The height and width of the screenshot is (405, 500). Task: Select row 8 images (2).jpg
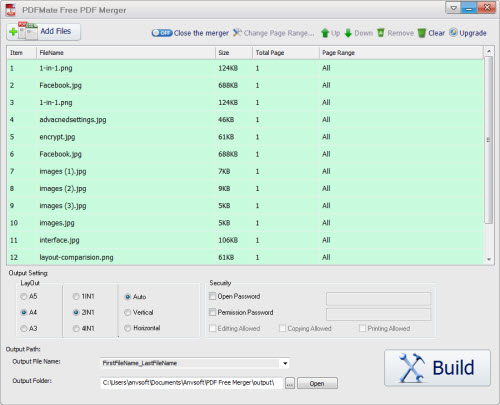click(245, 189)
